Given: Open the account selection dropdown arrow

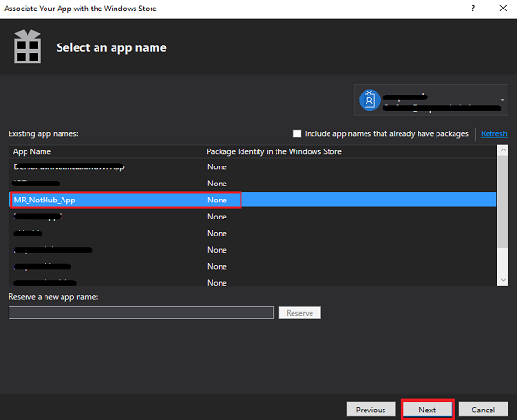Looking at the screenshot, I should click(x=502, y=100).
